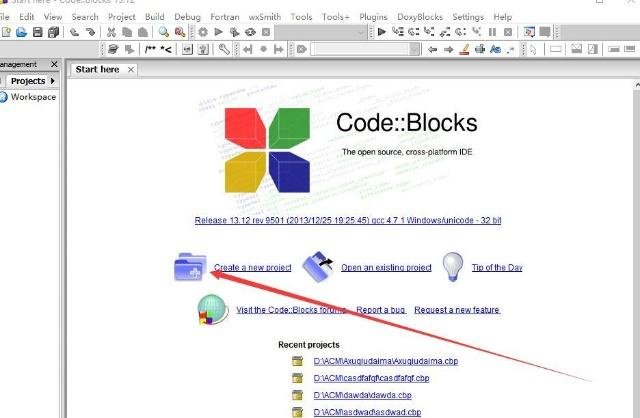Click the Report a bug link
Screen dimensions: 640x418
pyautogui.click(x=381, y=310)
